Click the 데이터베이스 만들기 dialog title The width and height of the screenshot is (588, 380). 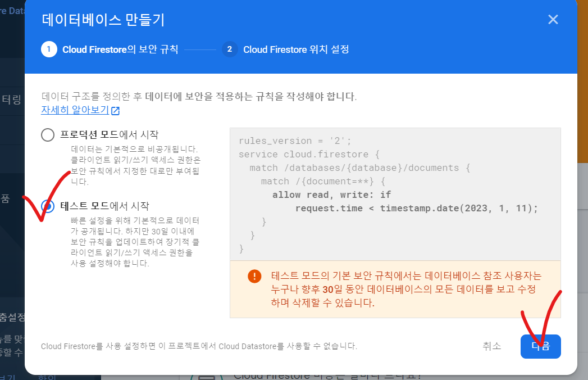pos(103,20)
